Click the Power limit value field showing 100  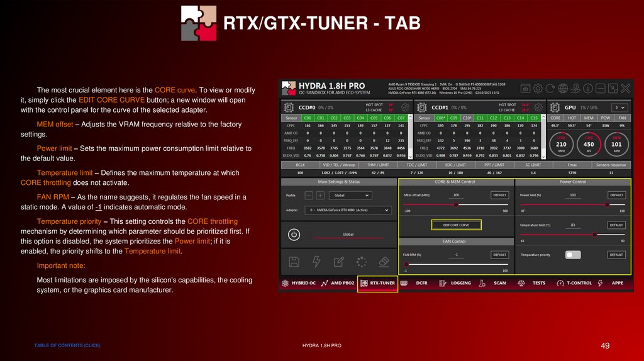click(x=573, y=195)
